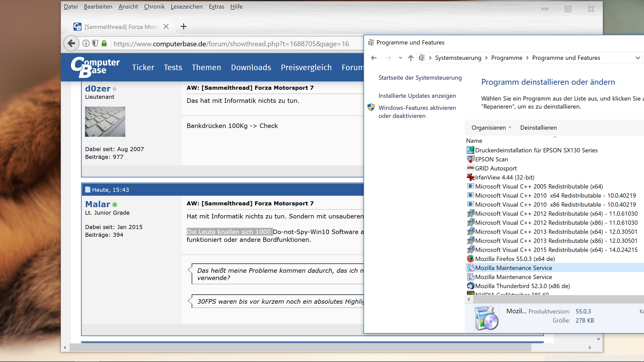Click the tracking protection shield icon

point(95,43)
